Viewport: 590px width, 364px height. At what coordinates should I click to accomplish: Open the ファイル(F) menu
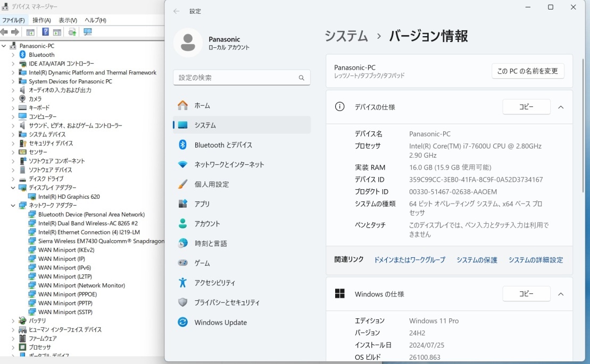pyautogui.click(x=13, y=20)
